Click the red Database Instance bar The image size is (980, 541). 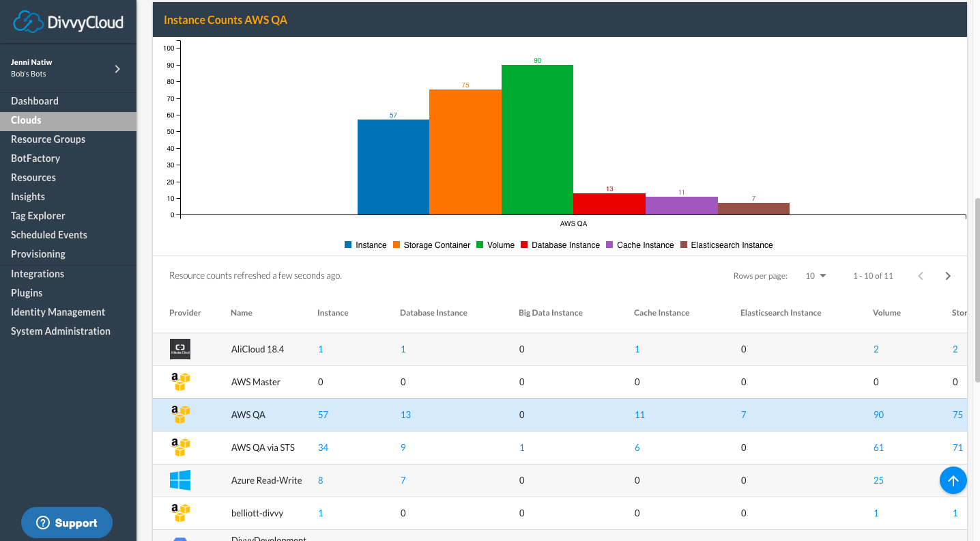(x=609, y=204)
